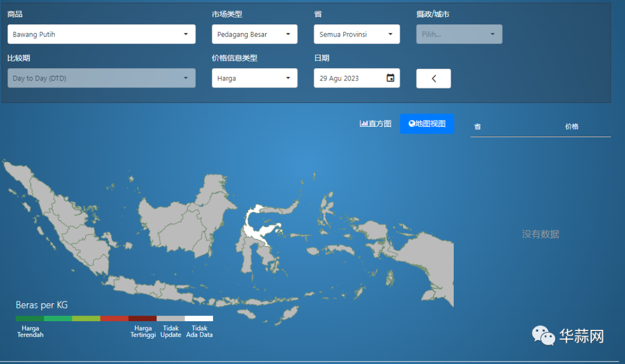Viewport: 625px width, 364px height.
Task: Click the globe icon in 地图视图 button
Action: point(411,124)
